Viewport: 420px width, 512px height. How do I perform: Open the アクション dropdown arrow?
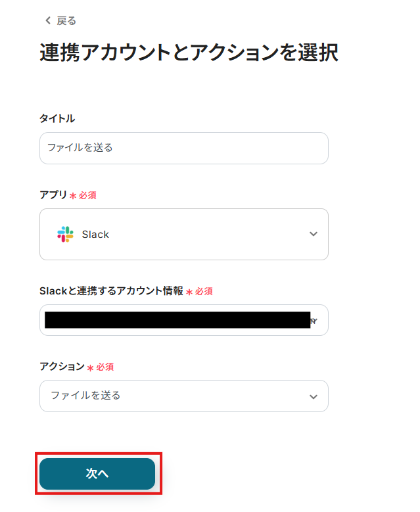[x=314, y=396]
